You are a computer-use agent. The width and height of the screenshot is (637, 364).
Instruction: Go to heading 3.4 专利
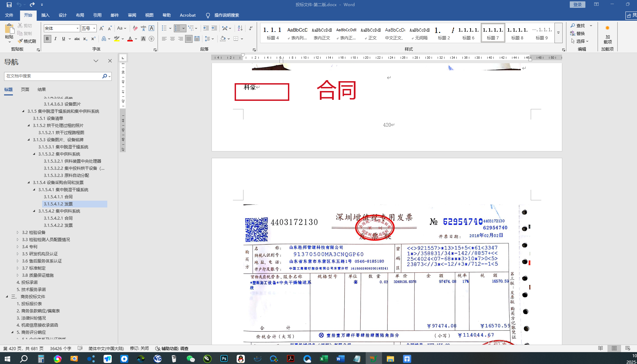pos(30,247)
